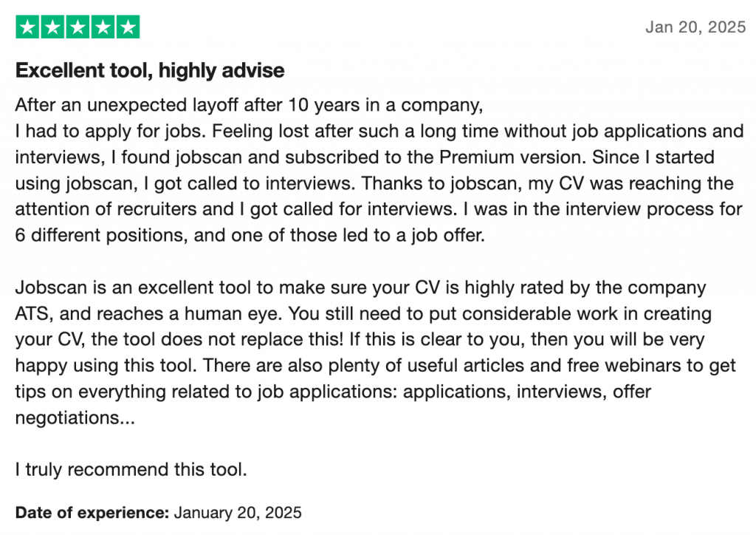
Task: Click the "January 20, 2025" experience date
Action: [x=238, y=512]
